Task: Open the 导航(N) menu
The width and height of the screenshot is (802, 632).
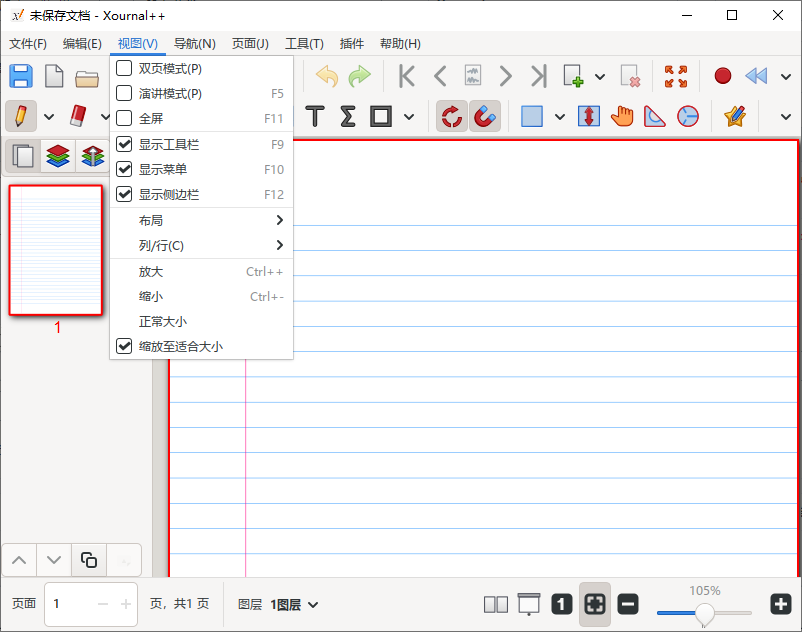Action: [x=194, y=43]
